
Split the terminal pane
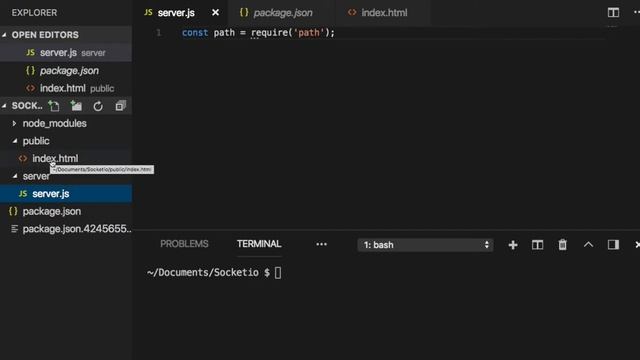[538, 245]
